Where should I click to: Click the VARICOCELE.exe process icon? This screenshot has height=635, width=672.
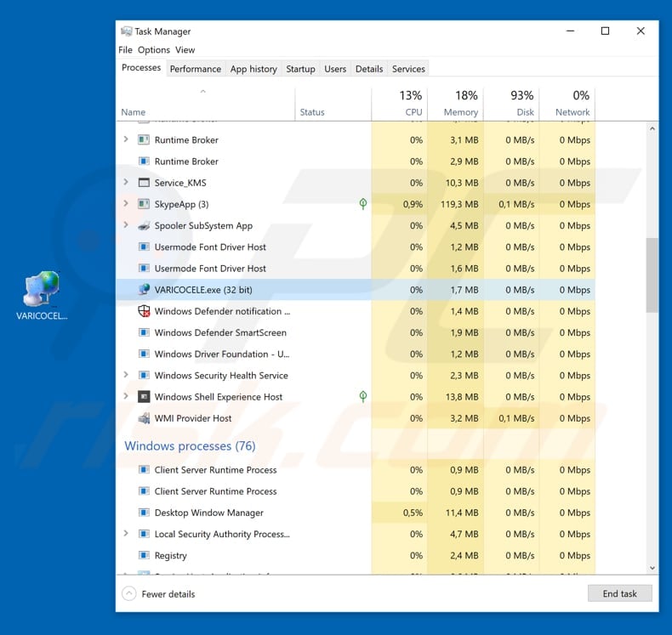144,290
